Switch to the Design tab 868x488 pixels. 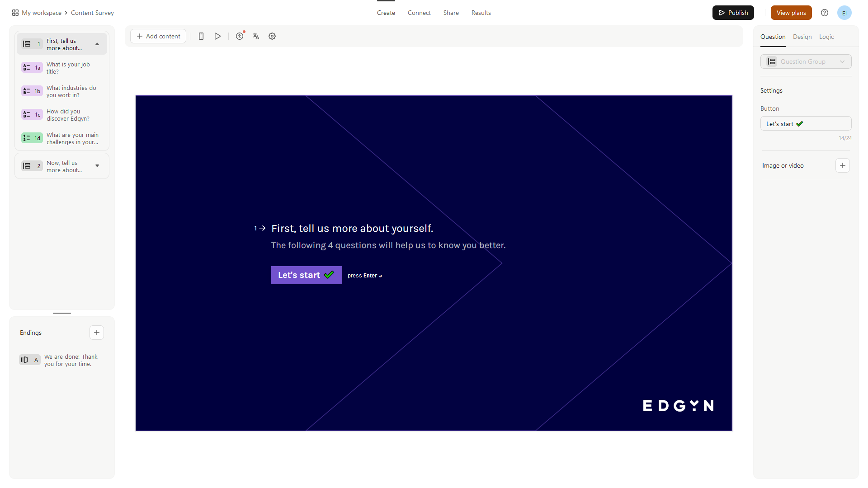point(802,37)
